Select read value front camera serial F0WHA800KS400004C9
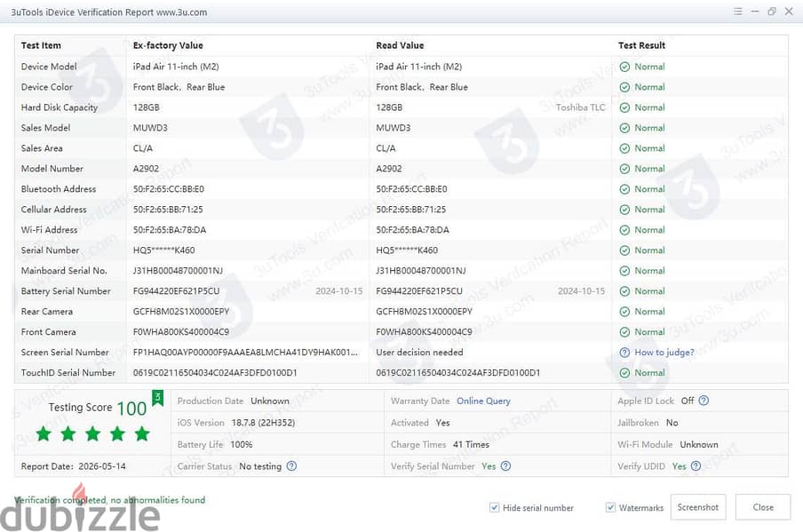The height and width of the screenshot is (532, 803). (424, 332)
